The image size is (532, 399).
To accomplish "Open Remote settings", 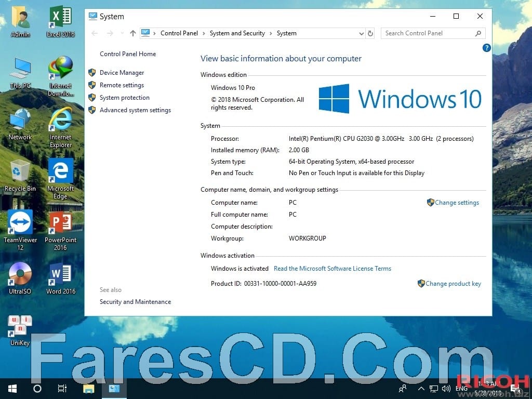I will (122, 85).
